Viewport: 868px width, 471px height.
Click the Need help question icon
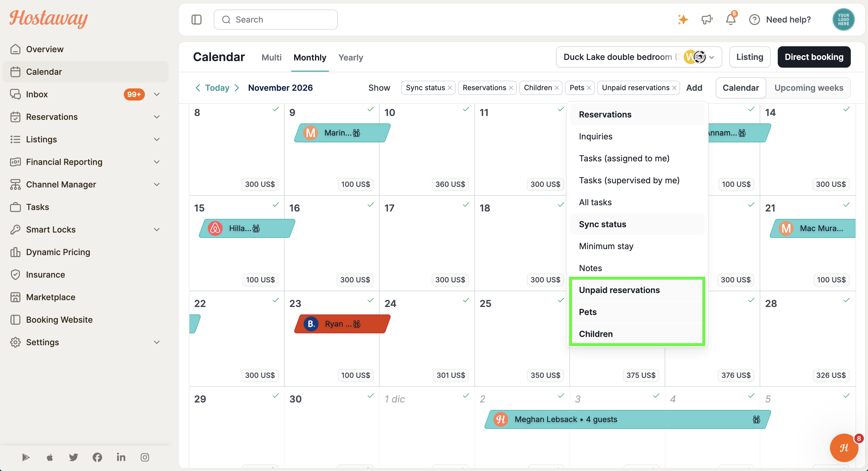point(754,20)
